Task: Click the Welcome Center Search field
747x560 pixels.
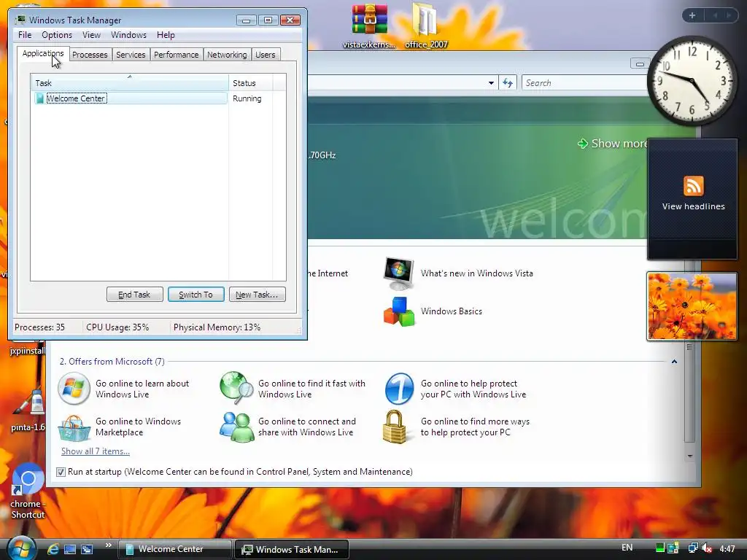Action: pos(584,83)
